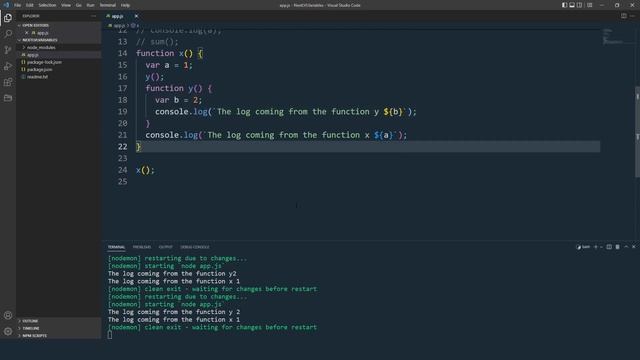Open the Search view in activity bar

point(8,34)
